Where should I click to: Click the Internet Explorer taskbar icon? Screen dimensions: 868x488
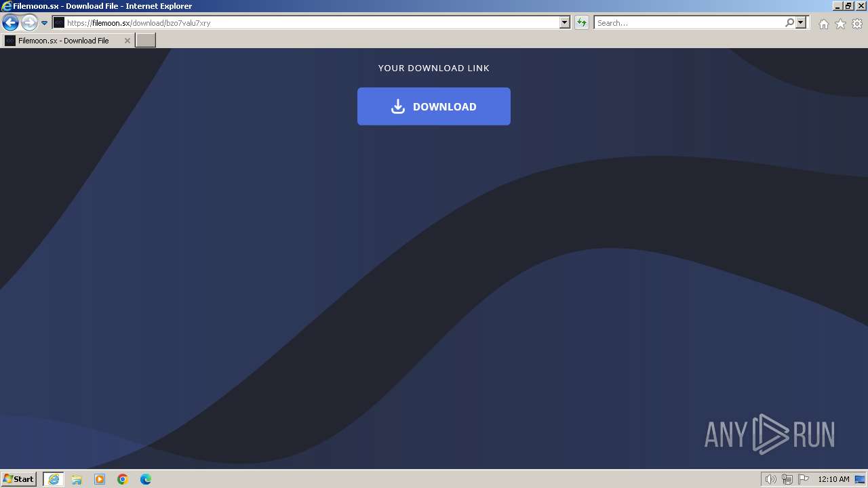(53, 479)
